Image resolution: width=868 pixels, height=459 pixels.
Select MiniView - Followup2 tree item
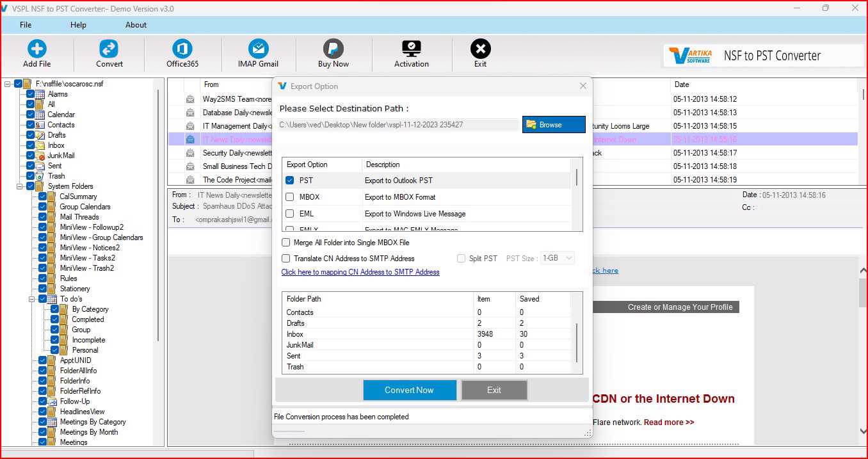tap(92, 227)
